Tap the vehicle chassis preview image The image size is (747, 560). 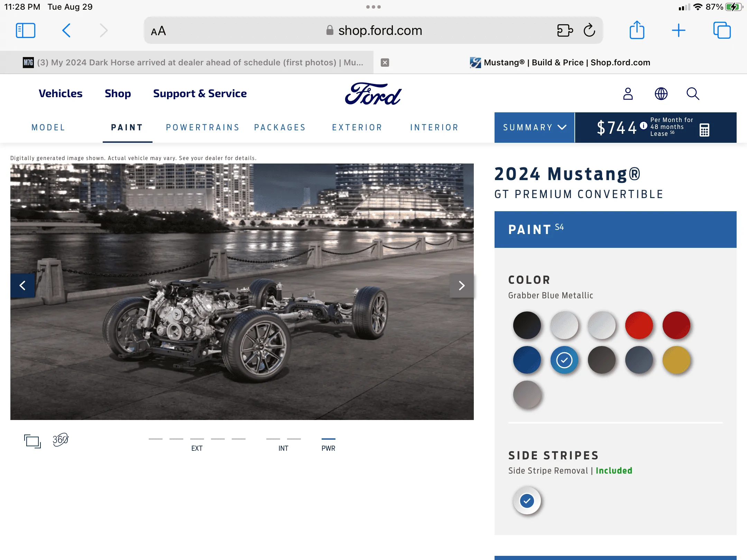242,292
